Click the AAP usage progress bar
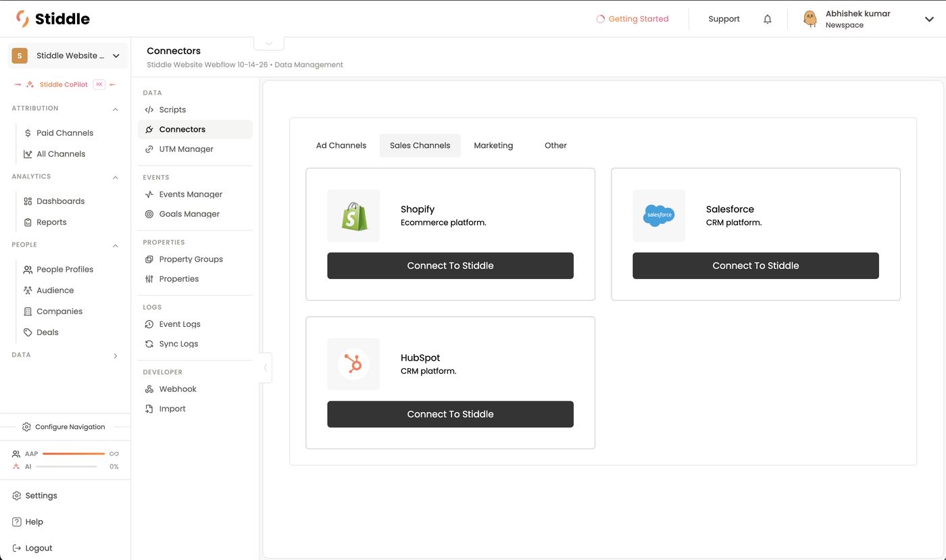Viewport: 946px width, 560px height. (74, 453)
